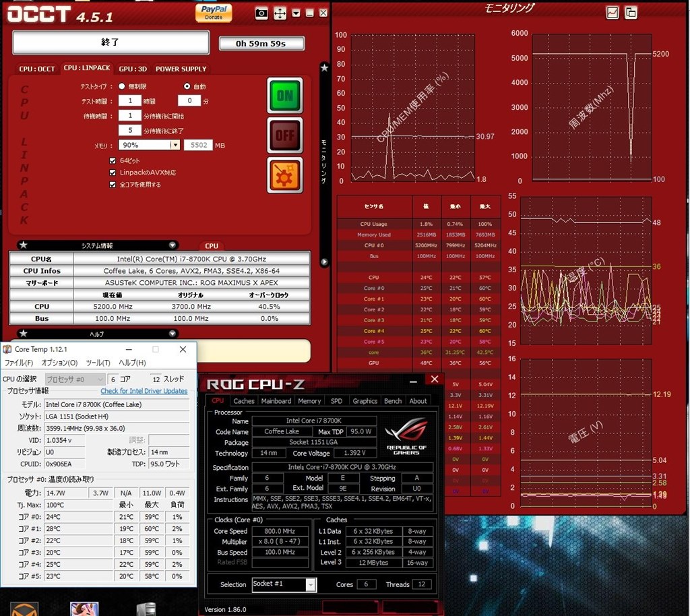
Task: Open Caches tab in ROG CPU-Z
Action: [244, 401]
